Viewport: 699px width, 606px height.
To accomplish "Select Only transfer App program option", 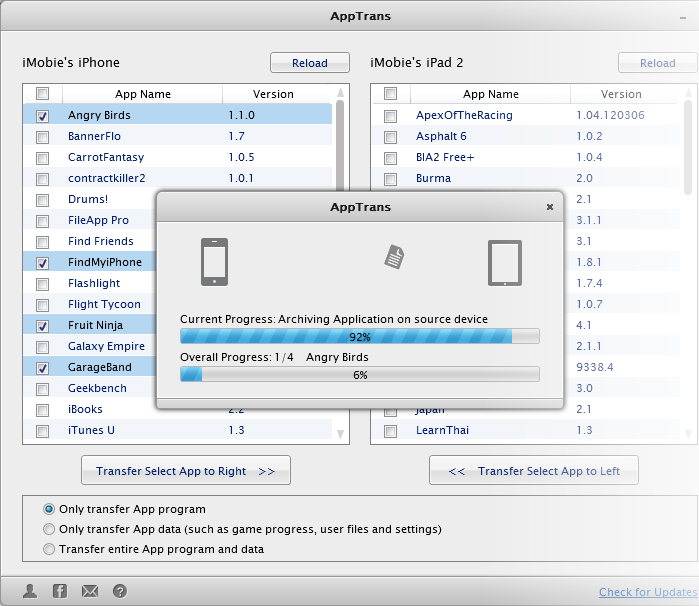I will 49,509.
